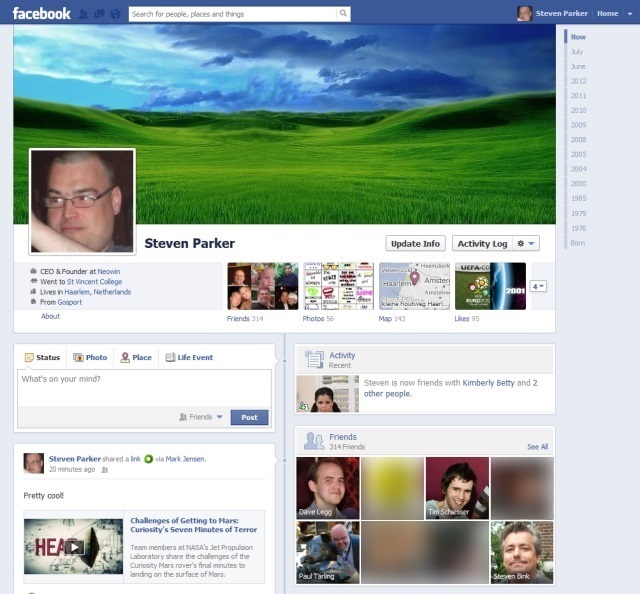Screen dimensions: 640x594
Task: Open the Likes 95 thumbnail
Action: coord(490,286)
